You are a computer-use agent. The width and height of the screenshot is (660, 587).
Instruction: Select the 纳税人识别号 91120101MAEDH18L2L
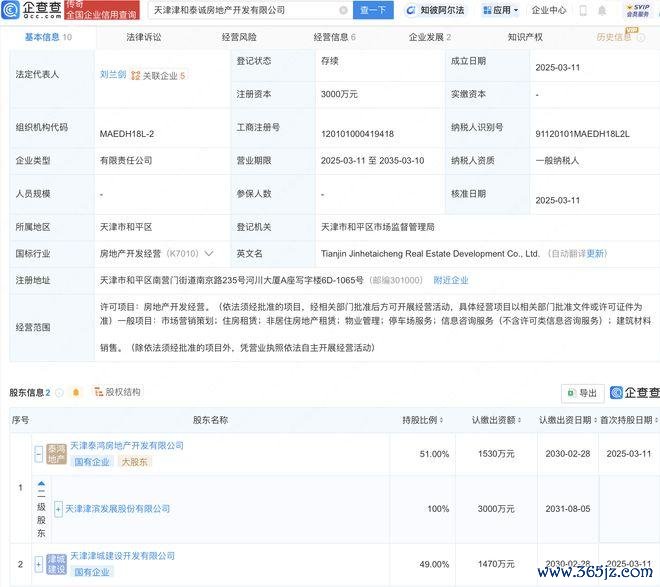click(x=583, y=134)
